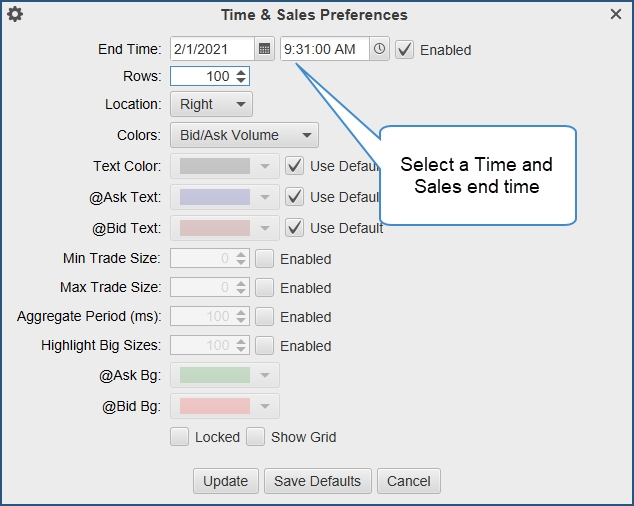Open the @Bid Bg color dropdown

click(225, 406)
